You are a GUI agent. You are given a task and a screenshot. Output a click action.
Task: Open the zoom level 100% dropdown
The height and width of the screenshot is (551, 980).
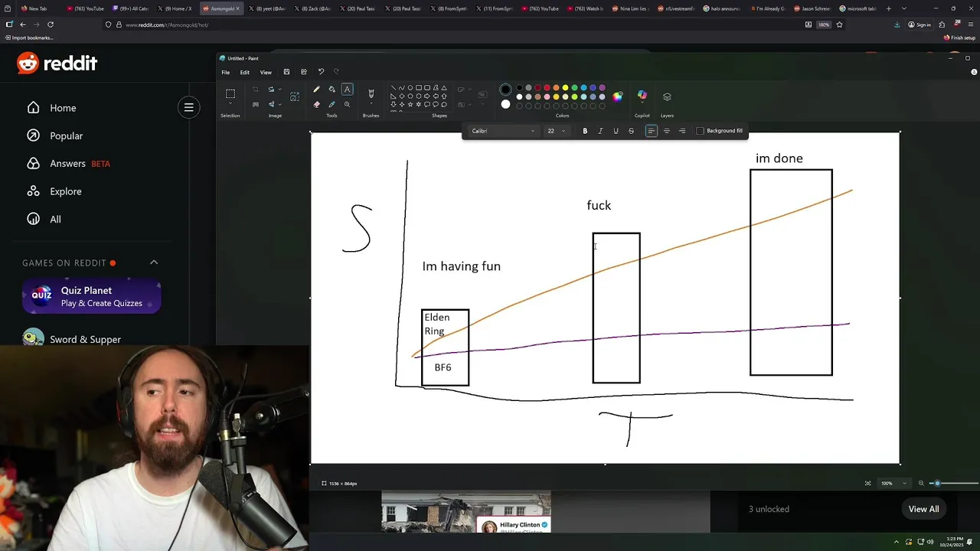coord(894,484)
